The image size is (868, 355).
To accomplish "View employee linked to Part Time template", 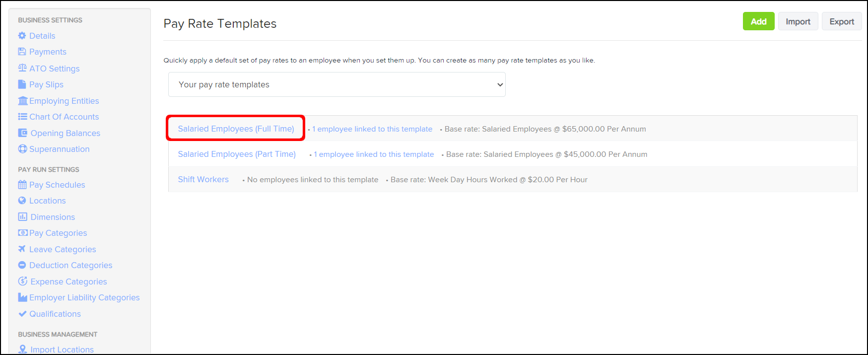I will (x=374, y=154).
